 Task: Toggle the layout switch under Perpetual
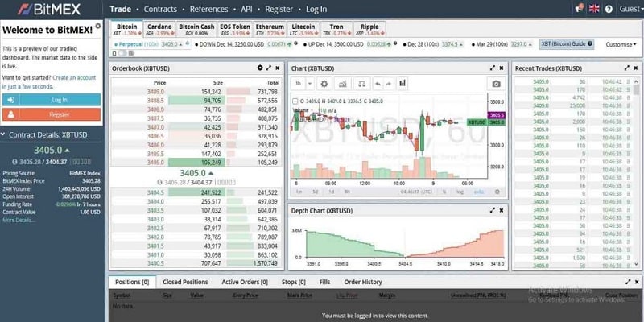click(x=122, y=53)
